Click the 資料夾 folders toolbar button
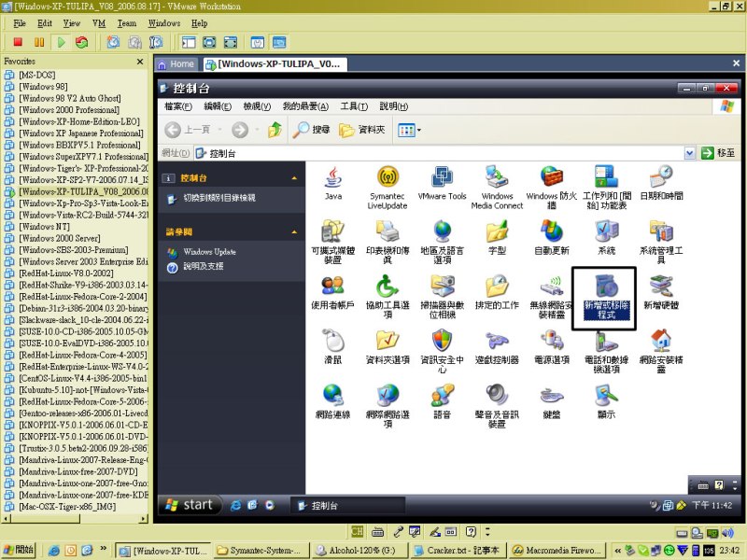 362,130
